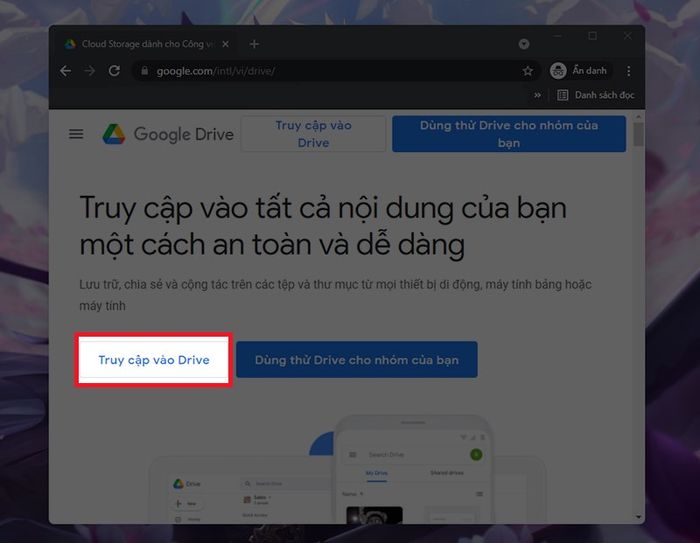
Task: Click the page scrollbar down arrow
Action: click(x=638, y=516)
